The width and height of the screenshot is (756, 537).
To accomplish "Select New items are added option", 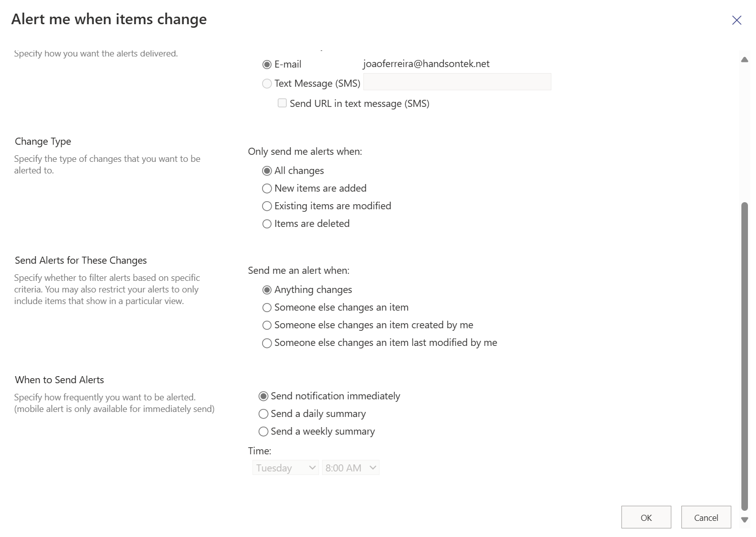I will [267, 189].
